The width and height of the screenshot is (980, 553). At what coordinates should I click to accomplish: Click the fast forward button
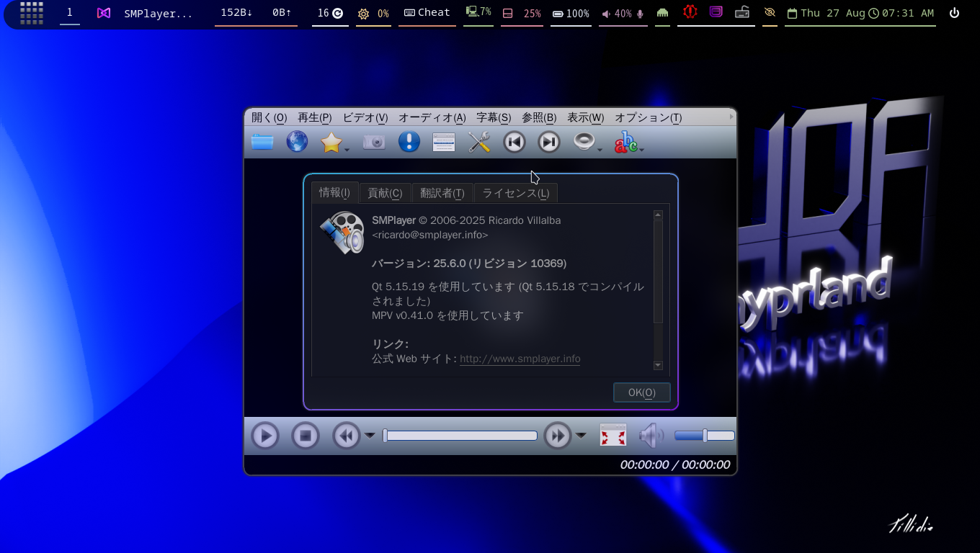(x=557, y=436)
